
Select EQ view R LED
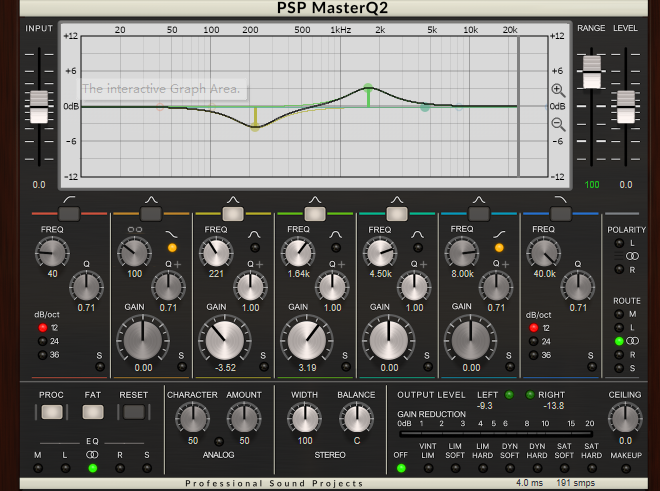click(x=120, y=468)
